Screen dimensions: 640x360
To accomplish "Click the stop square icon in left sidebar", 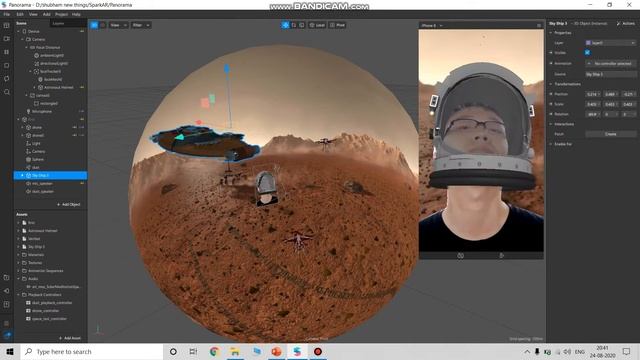I will [7, 65].
